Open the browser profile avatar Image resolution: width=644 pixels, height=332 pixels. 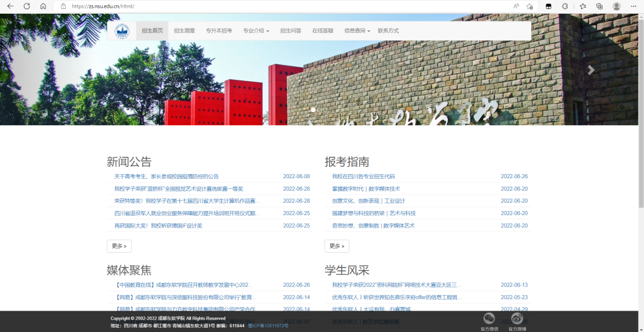pyautogui.click(x=617, y=6)
